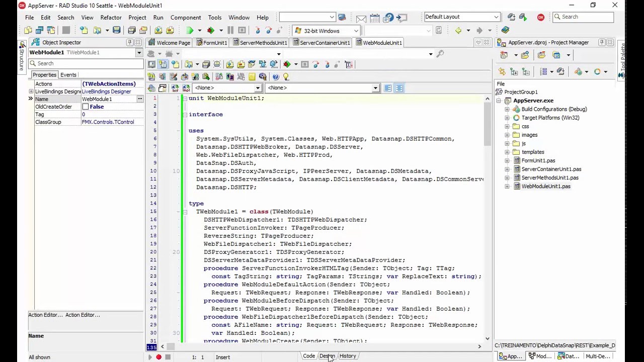This screenshot has width=644, height=362.
Task: Click the TWebActionItems Actions value
Action: pos(109,84)
